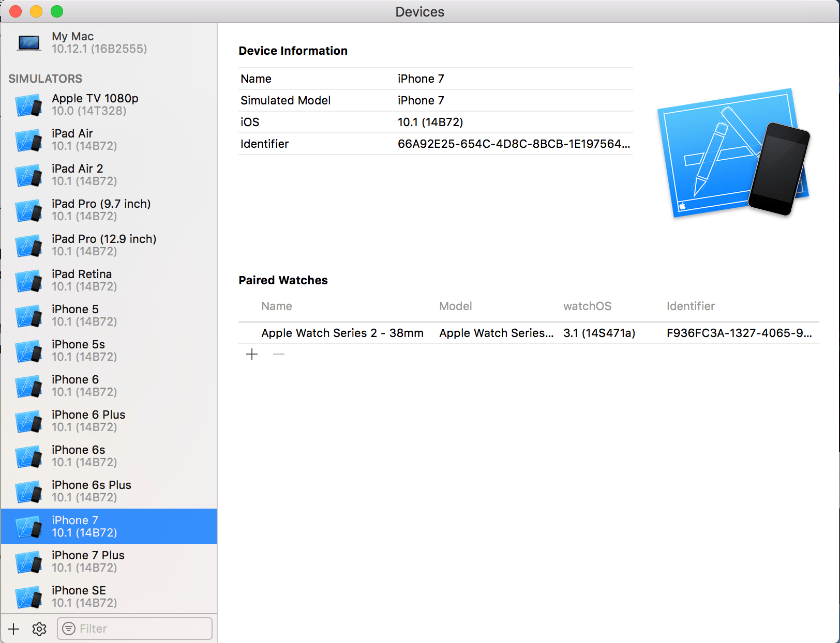Select the Apple Watch Series 2 - 38mm row
The height and width of the screenshot is (643, 840).
coord(529,333)
